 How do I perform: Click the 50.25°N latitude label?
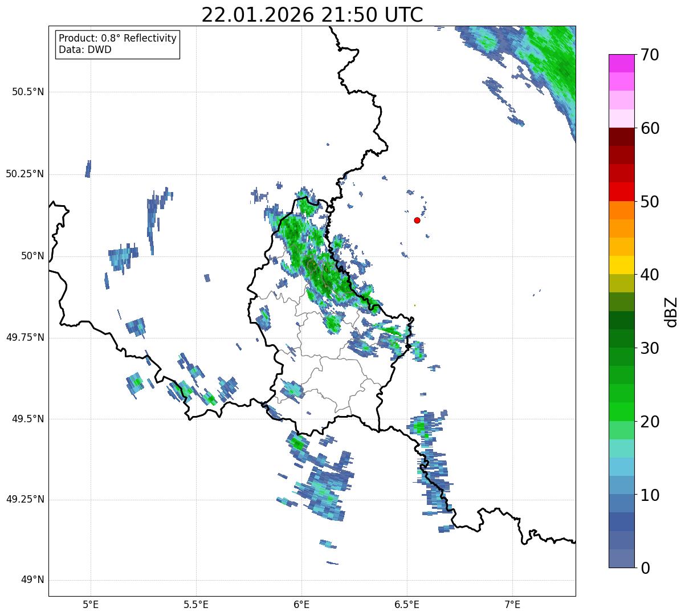(x=25, y=174)
